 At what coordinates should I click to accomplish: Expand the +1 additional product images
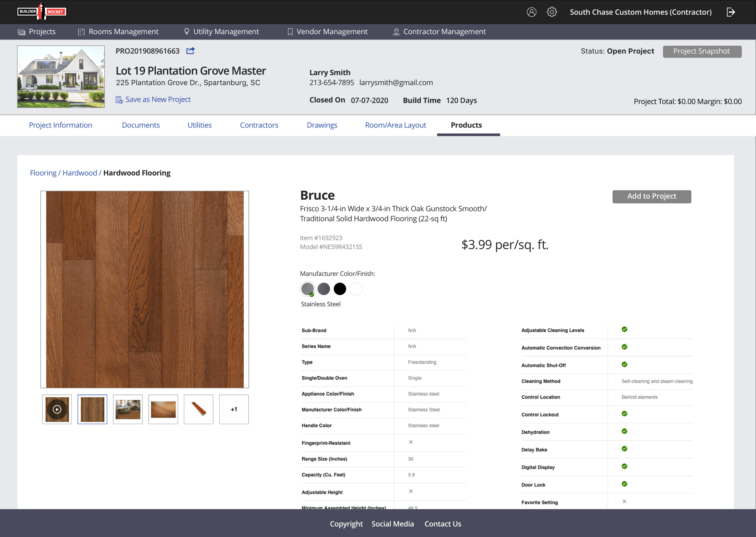(x=234, y=409)
